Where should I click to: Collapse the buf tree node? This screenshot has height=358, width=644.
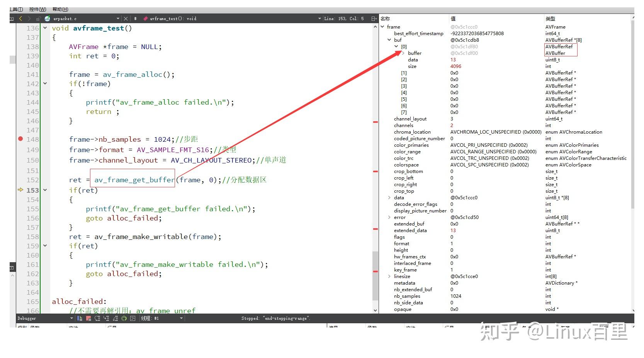click(389, 40)
